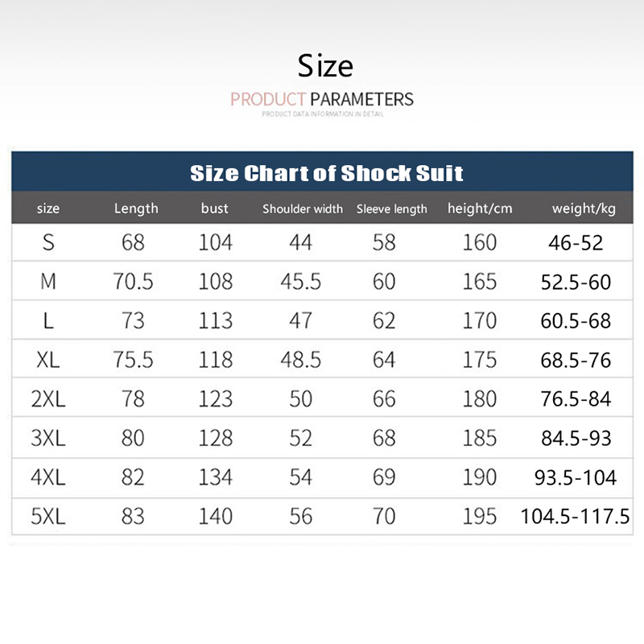Viewport: 644px width, 644px height.
Task: Select the 'Length' column header
Action: pos(136,208)
